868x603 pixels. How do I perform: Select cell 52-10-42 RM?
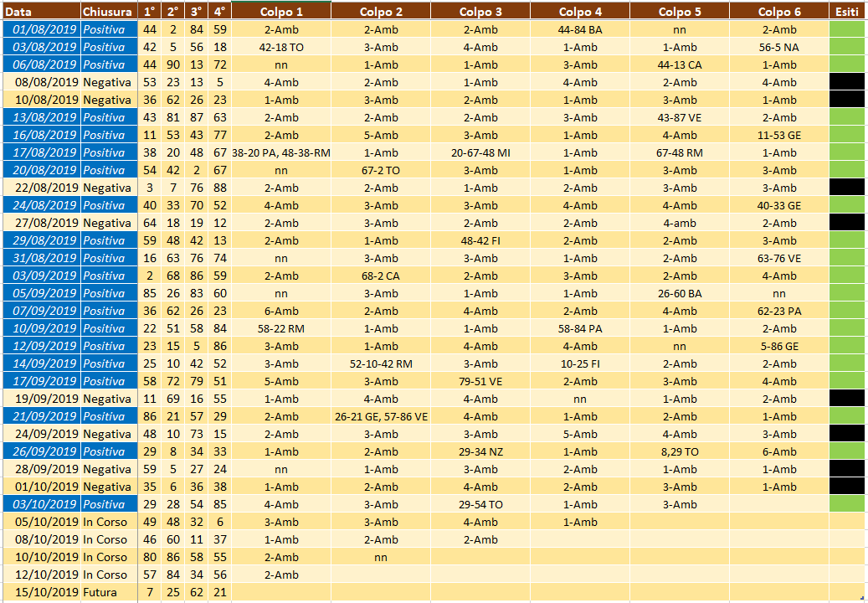point(381,363)
